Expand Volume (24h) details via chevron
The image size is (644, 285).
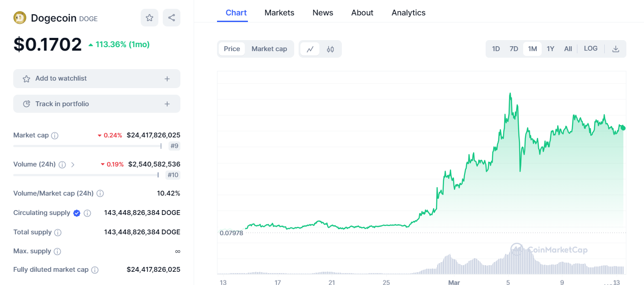73,164
